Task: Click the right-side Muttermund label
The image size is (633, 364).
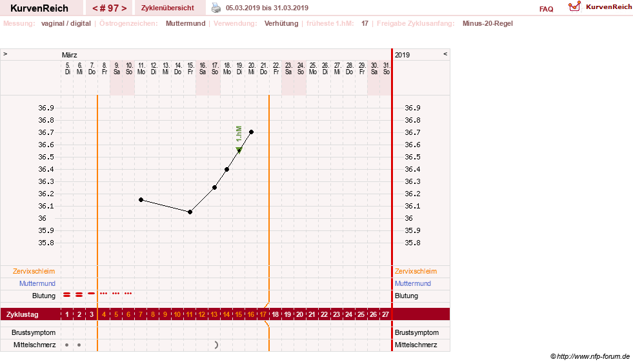Action: pos(413,283)
